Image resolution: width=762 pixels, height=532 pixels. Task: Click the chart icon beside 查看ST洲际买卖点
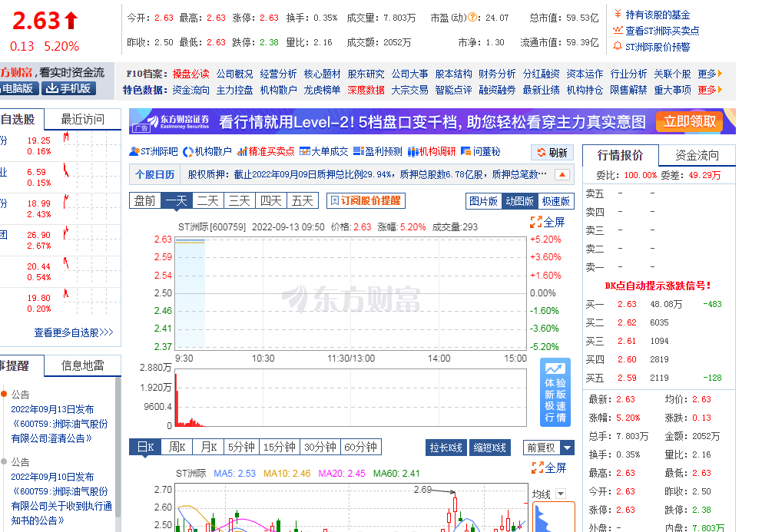(x=618, y=31)
